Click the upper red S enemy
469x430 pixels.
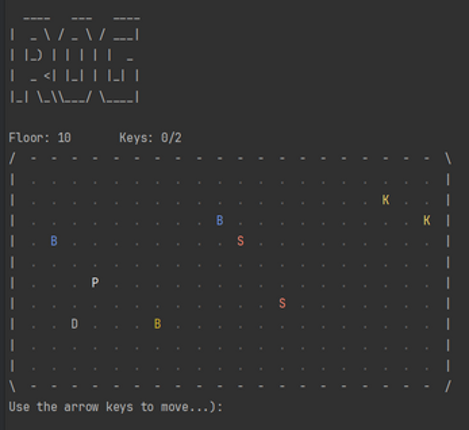pyautogui.click(x=240, y=241)
